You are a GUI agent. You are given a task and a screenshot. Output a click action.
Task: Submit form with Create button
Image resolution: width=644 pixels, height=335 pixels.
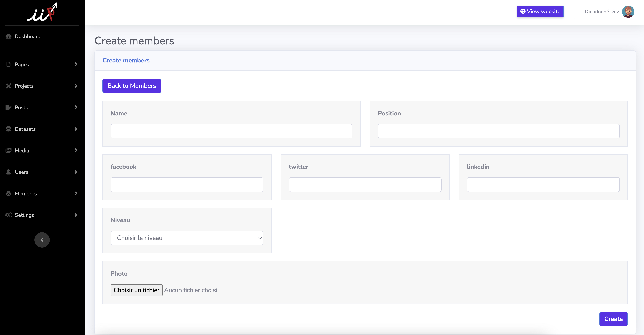[x=613, y=319]
